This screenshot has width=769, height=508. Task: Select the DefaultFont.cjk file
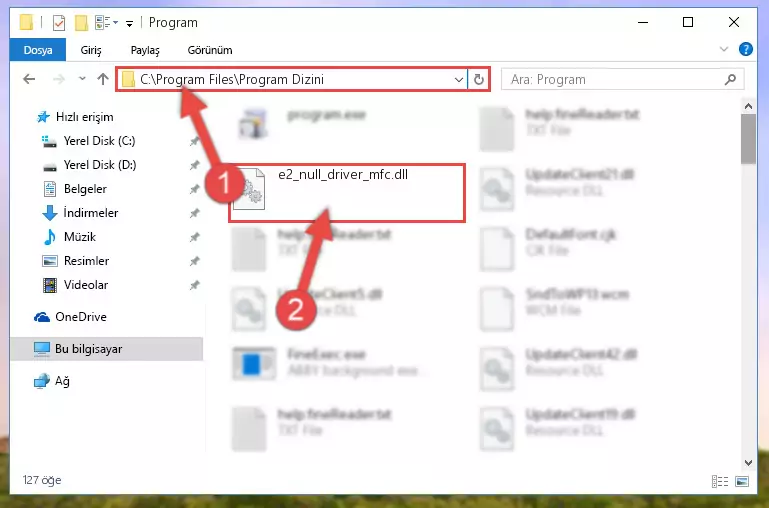point(570,234)
